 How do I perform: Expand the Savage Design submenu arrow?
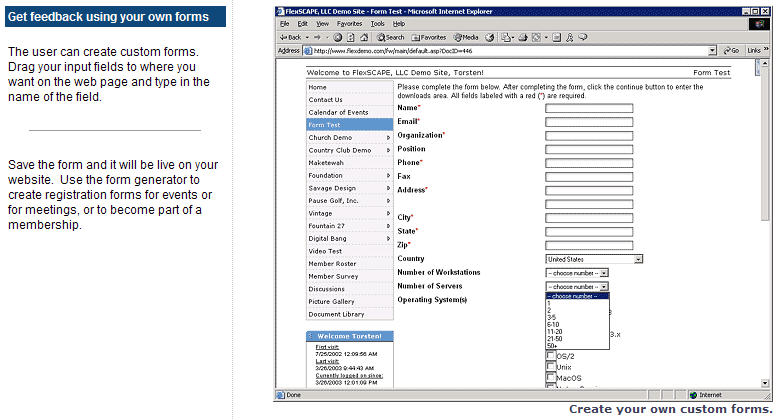tap(389, 188)
